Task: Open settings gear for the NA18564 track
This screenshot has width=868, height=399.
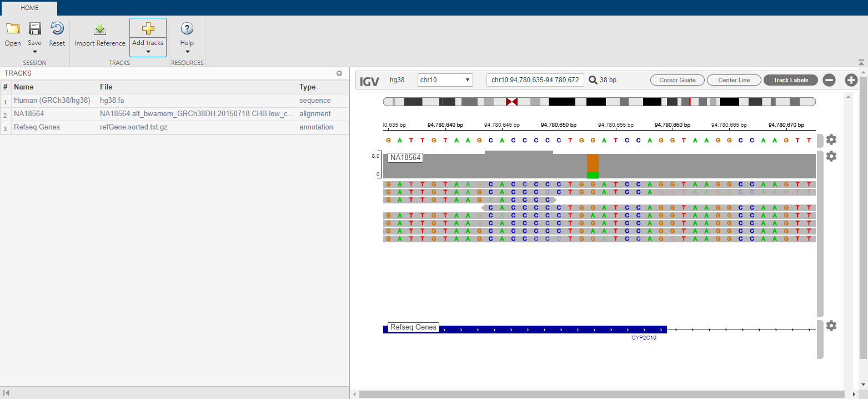Action: (x=831, y=156)
